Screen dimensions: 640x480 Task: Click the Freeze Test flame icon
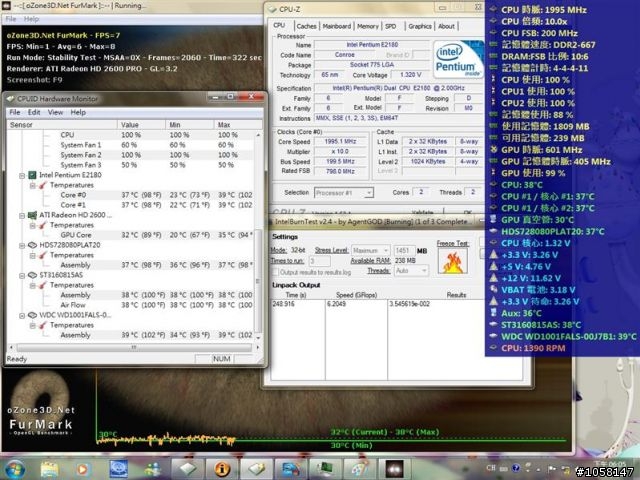[x=452, y=262]
